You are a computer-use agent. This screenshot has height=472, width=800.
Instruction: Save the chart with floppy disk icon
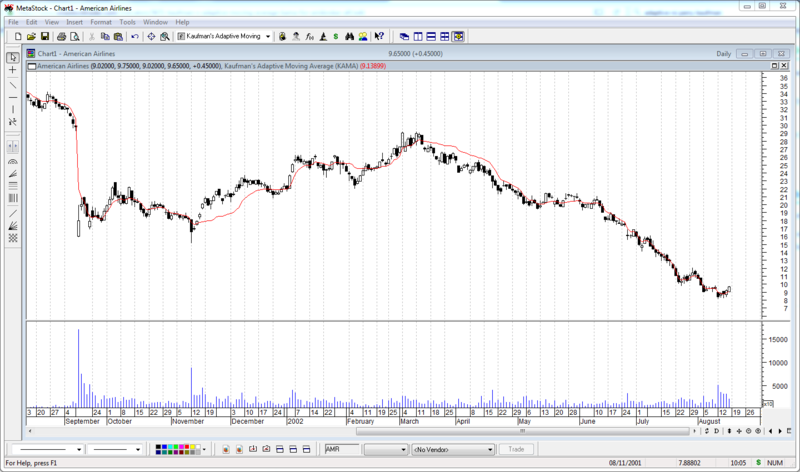(45, 36)
